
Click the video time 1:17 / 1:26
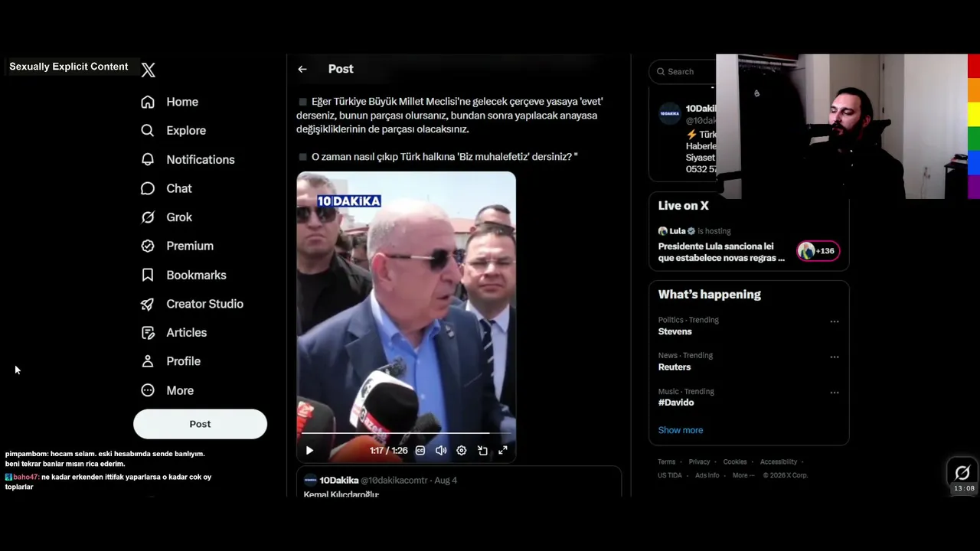(x=389, y=451)
